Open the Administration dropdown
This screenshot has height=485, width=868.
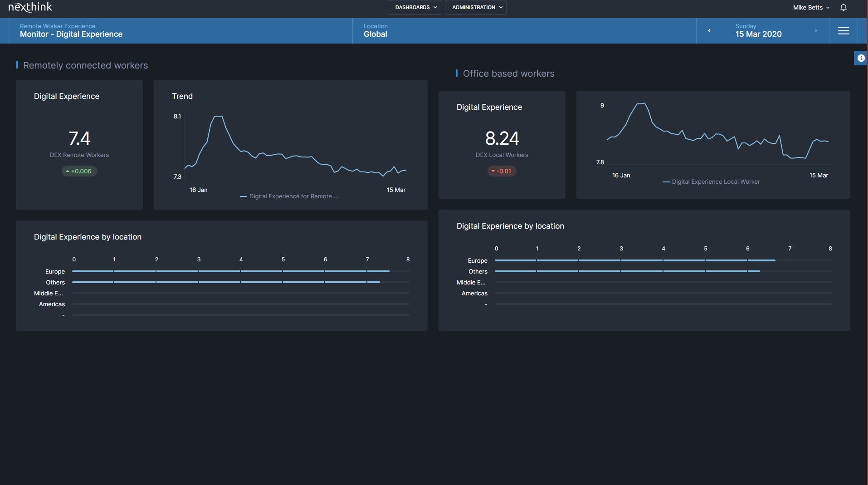(x=476, y=7)
